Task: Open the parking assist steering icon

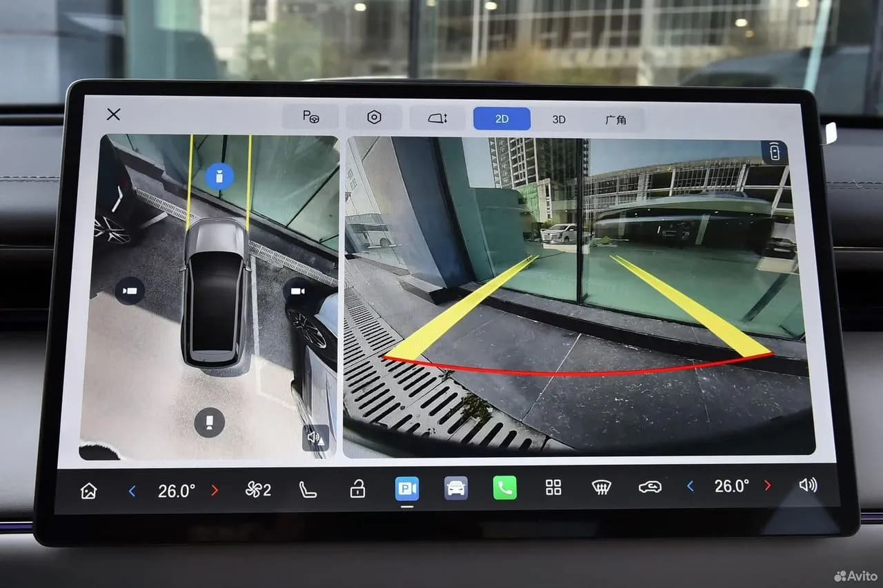Action: (310, 117)
